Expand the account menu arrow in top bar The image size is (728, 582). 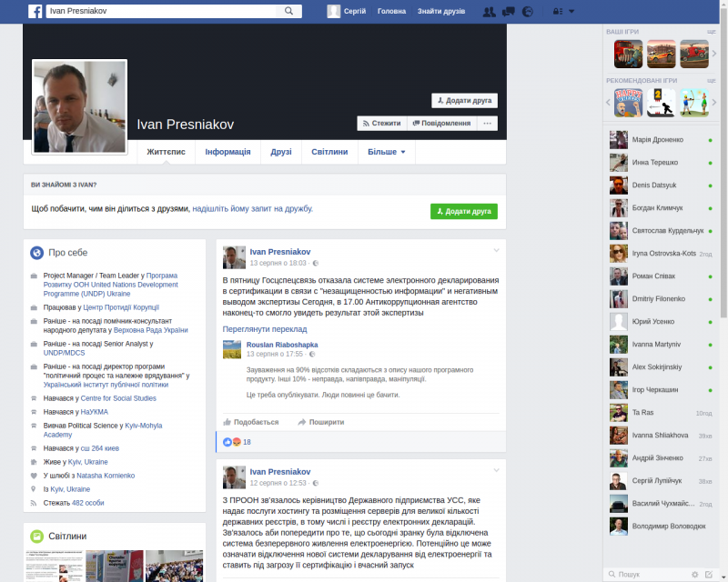click(571, 11)
